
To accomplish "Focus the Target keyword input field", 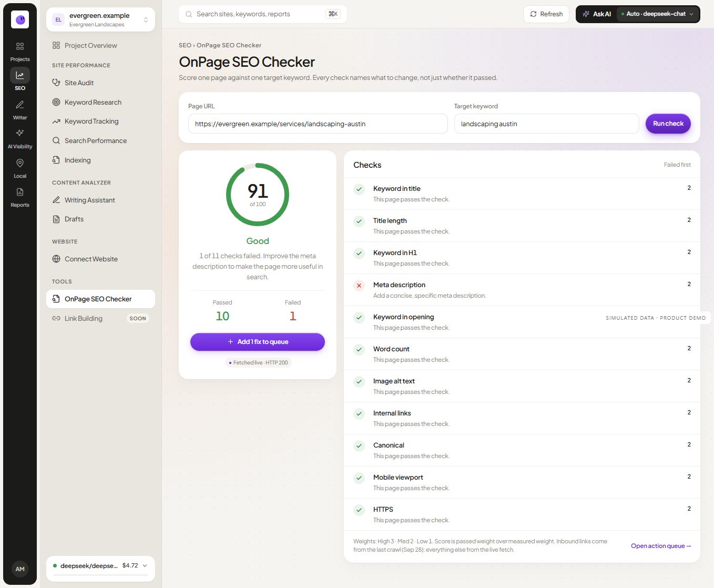I will [x=547, y=124].
